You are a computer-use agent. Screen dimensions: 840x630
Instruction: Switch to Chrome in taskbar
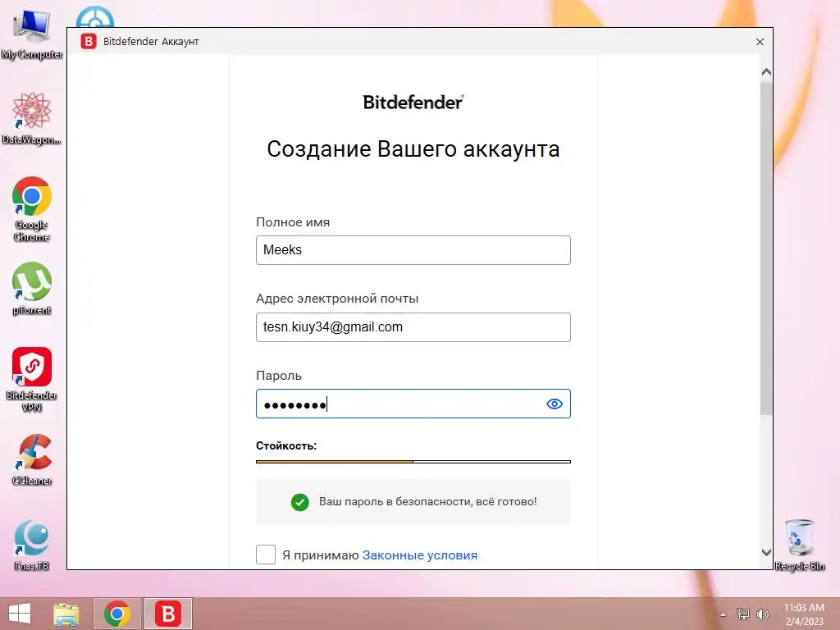[117, 614]
